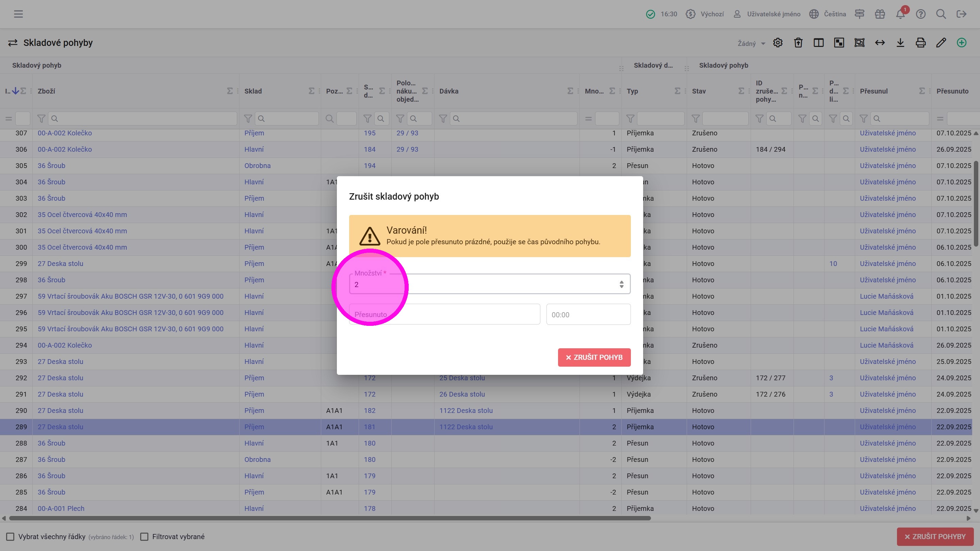The width and height of the screenshot is (980, 551).
Task: Open the table settings gear icon
Action: point(778,43)
